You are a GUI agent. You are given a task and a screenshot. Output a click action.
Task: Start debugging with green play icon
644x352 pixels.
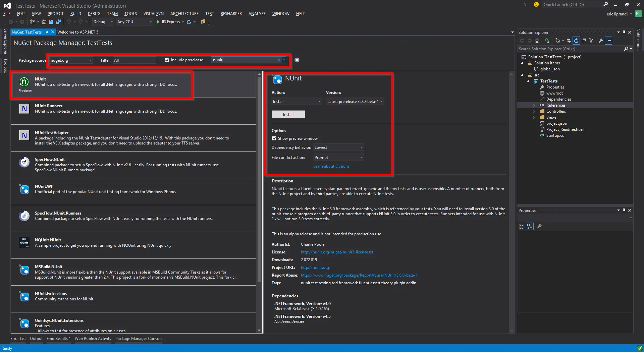(x=158, y=22)
